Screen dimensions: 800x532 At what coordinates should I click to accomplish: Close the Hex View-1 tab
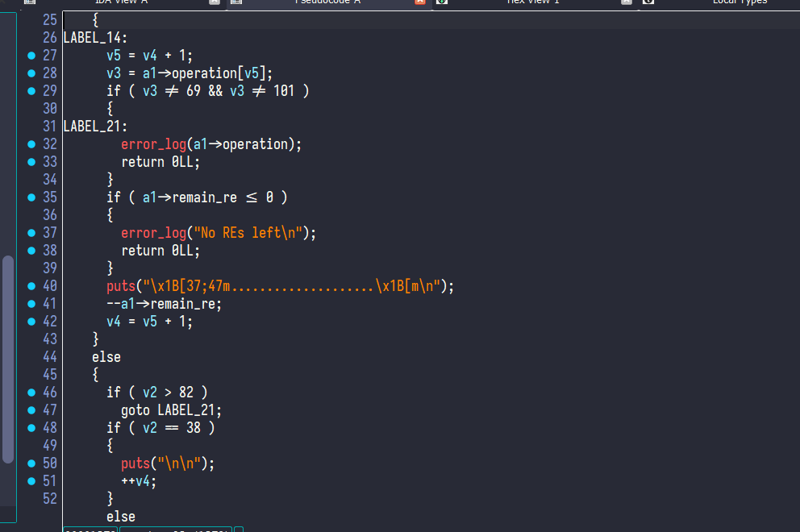click(626, 2)
